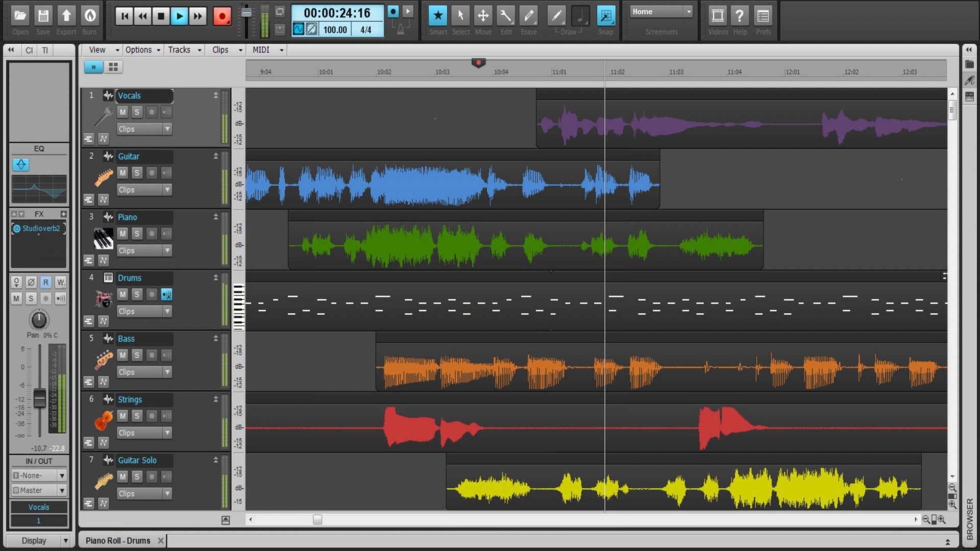Image resolution: width=980 pixels, height=551 pixels.
Task: Arm record on the Piano track
Action: pos(152,234)
